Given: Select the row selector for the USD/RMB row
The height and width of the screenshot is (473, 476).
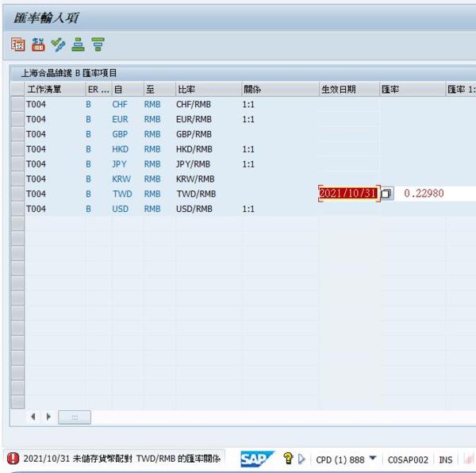Looking at the screenshot, I should coord(17,209).
